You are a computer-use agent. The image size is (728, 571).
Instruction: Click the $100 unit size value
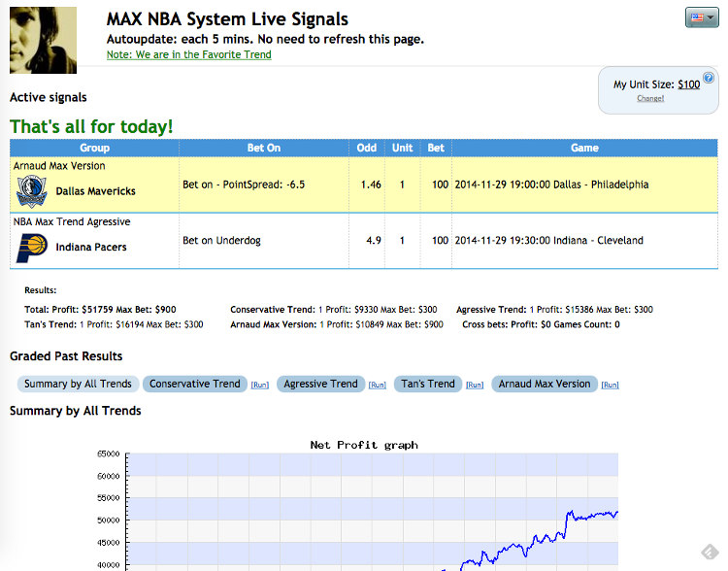click(x=688, y=84)
